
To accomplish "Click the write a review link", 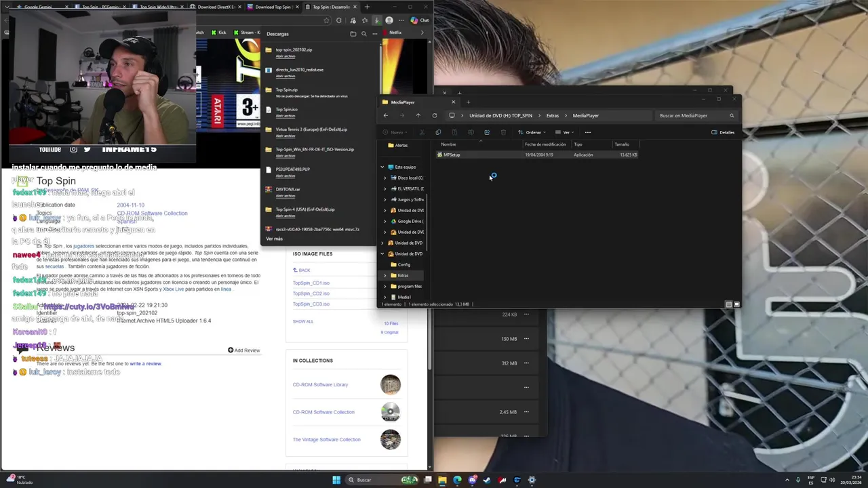I will [145, 363].
